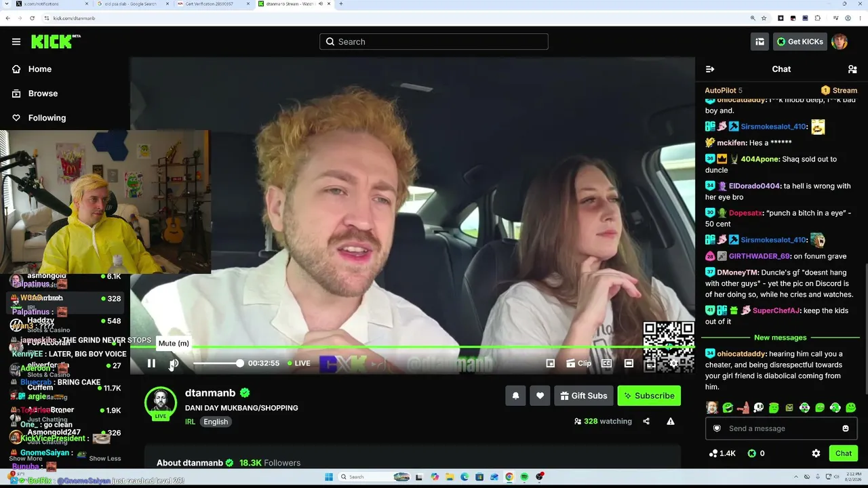
Task: Click the 328 watching viewer count
Action: click(x=603, y=422)
